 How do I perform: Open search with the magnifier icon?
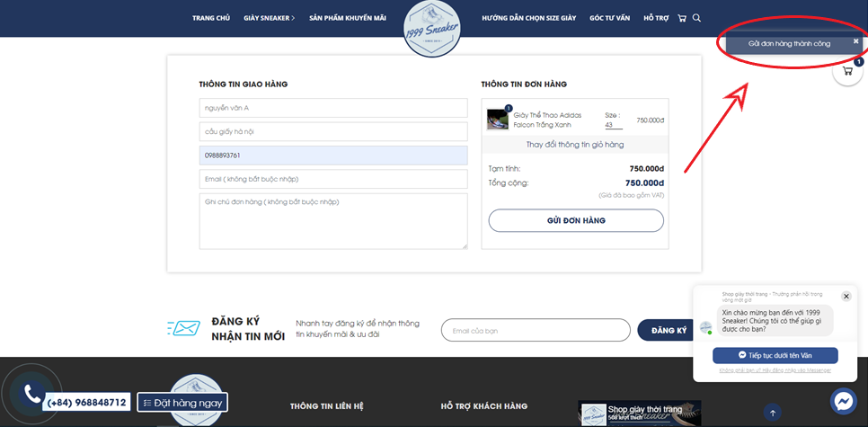[x=697, y=18]
